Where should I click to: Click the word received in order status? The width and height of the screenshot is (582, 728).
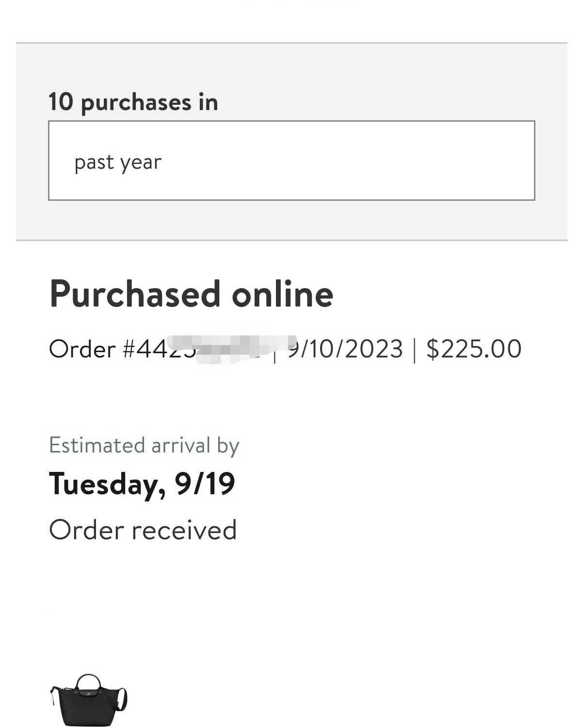point(184,530)
